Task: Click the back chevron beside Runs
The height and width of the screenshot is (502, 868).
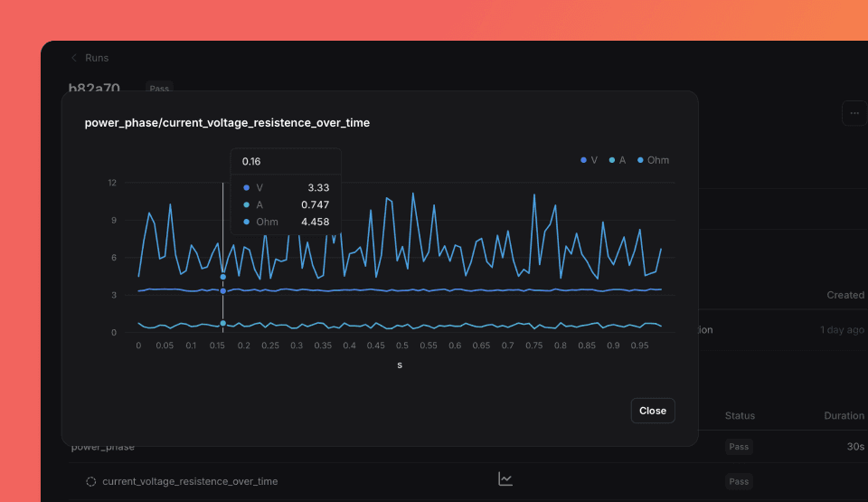Action: 74,58
